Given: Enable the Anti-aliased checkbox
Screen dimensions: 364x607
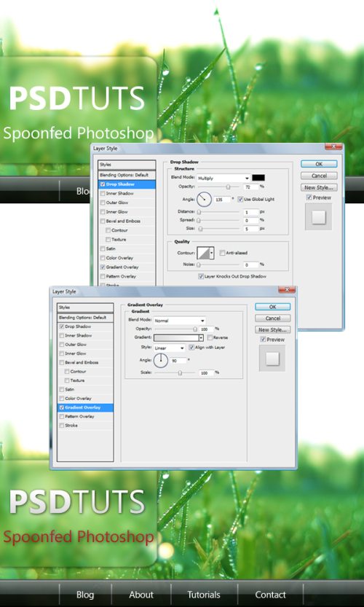Looking at the screenshot, I should pos(222,253).
